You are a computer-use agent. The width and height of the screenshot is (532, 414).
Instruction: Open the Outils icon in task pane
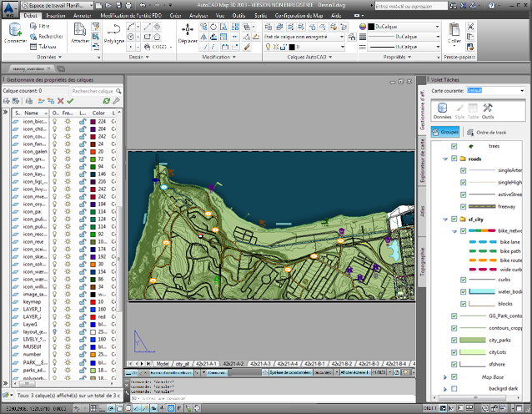coord(488,109)
